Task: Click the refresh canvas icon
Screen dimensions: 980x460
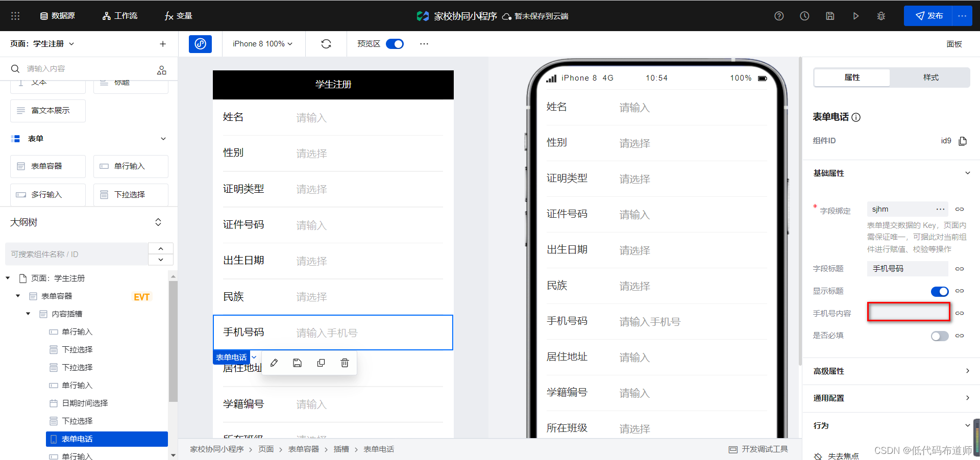Action: [x=326, y=44]
